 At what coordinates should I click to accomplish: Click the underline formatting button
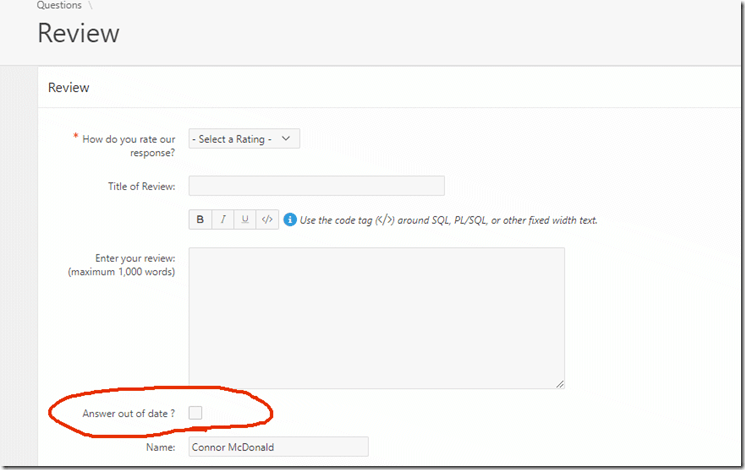(245, 219)
